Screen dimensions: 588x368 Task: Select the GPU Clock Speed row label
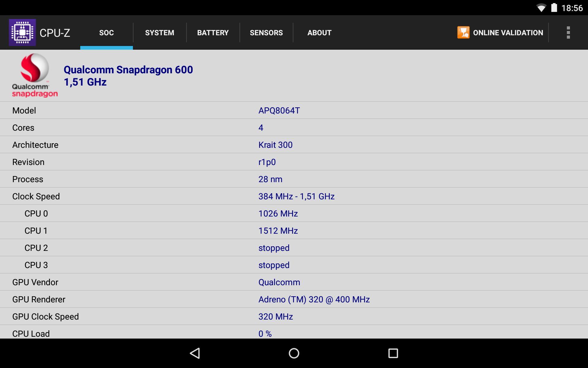[46, 316]
